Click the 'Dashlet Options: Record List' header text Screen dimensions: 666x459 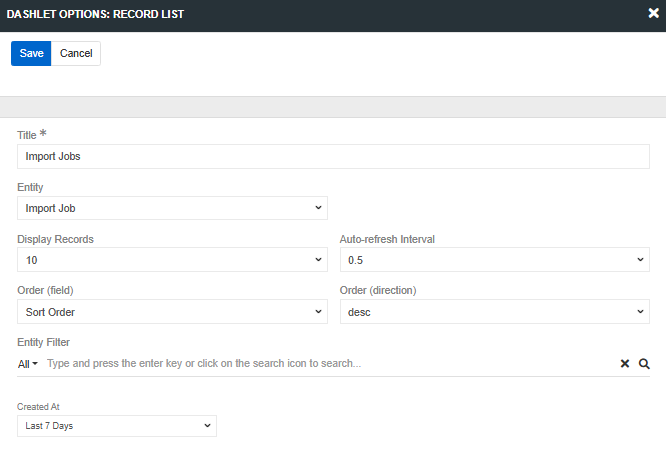click(95, 14)
